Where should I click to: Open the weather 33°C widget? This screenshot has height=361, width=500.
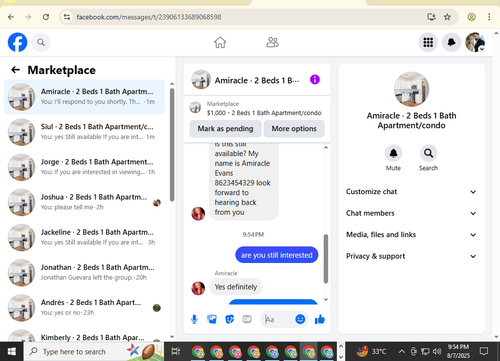click(x=372, y=351)
